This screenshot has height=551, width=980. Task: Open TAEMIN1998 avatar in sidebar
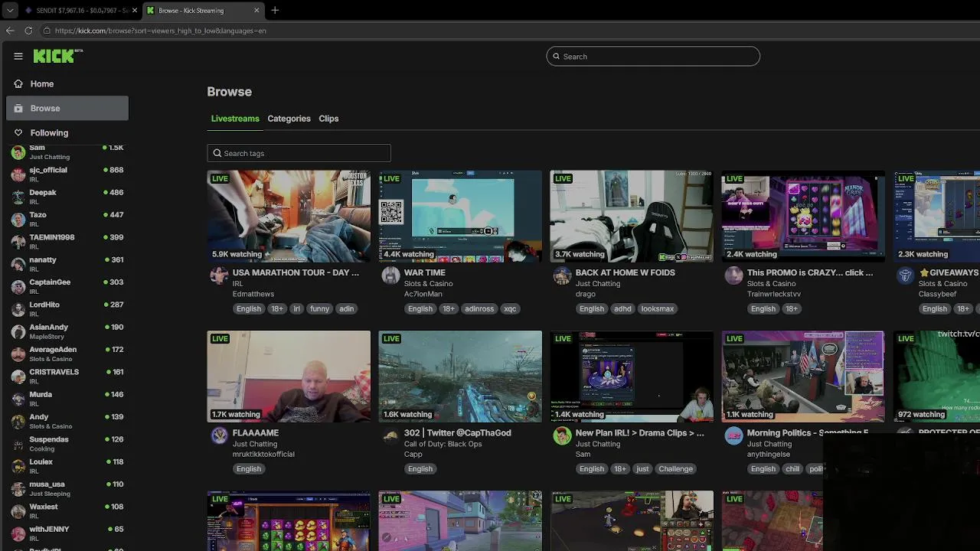[18, 242]
